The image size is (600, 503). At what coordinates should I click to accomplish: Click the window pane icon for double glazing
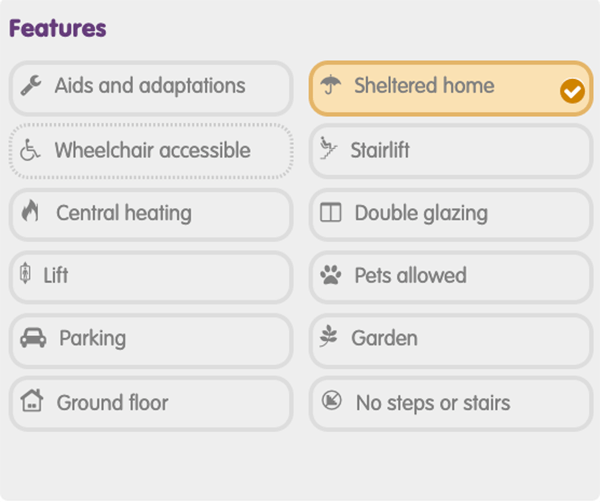[x=331, y=213]
